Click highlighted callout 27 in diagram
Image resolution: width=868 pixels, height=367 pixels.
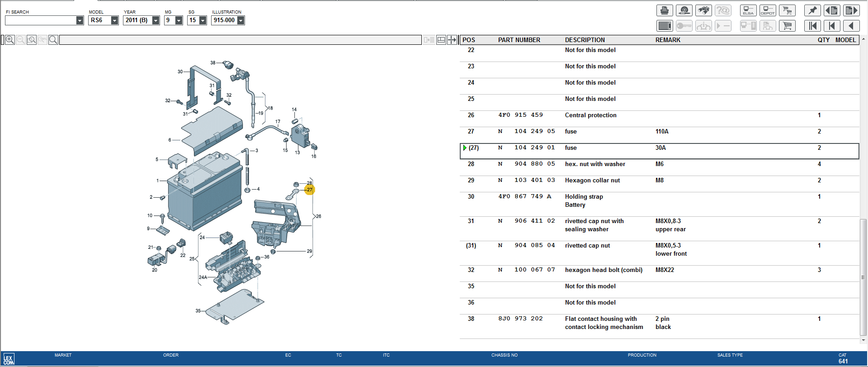(309, 190)
